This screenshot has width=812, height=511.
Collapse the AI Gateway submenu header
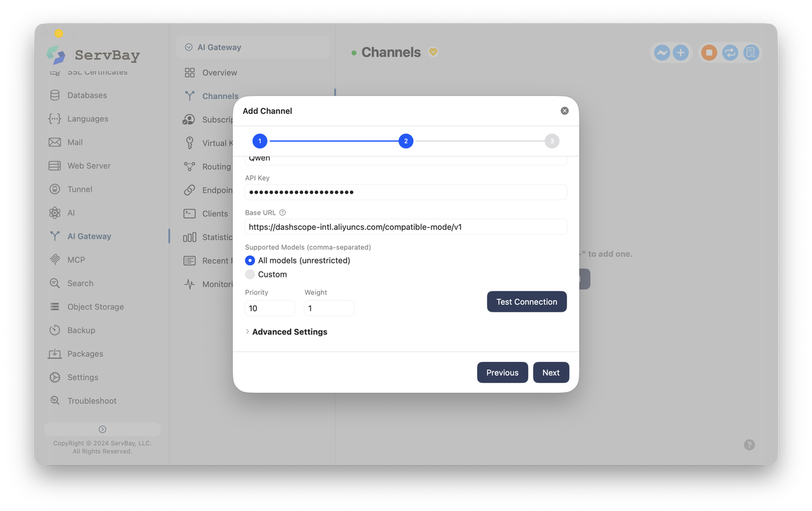(x=252, y=47)
